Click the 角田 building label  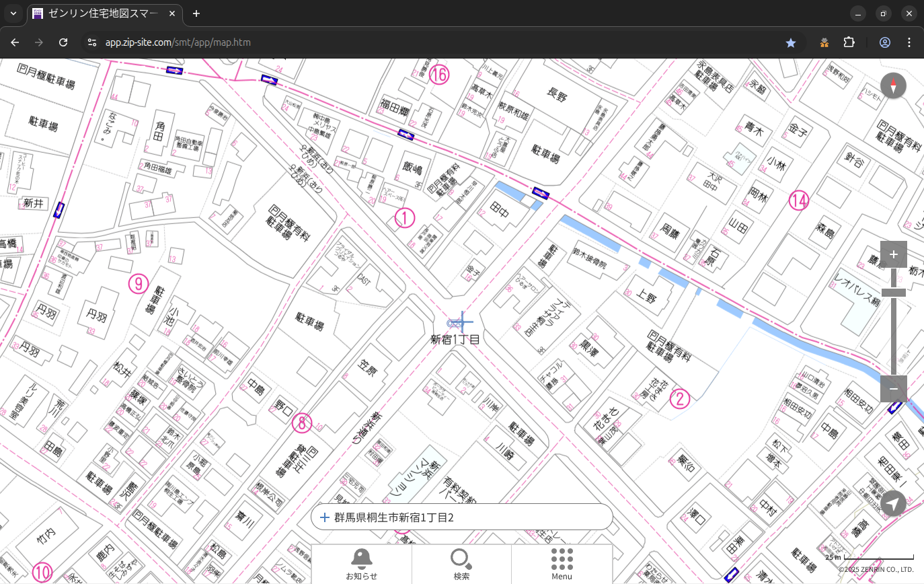159,131
